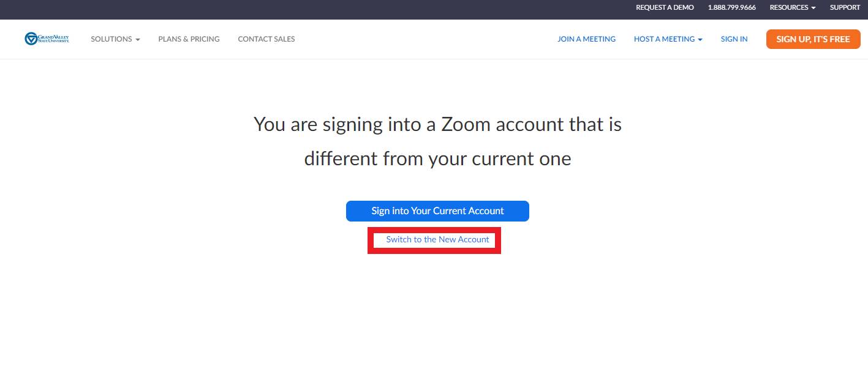The width and height of the screenshot is (868, 369).
Task: Click the Grand Valley circular G emblem
Action: [x=31, y=39]
